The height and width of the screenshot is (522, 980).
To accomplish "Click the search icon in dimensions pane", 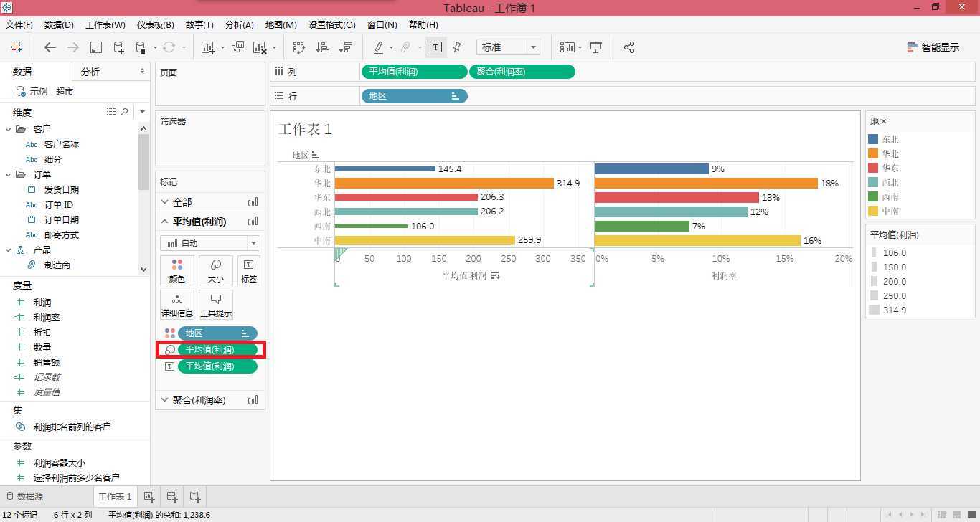I will click(x=125, y=112).
